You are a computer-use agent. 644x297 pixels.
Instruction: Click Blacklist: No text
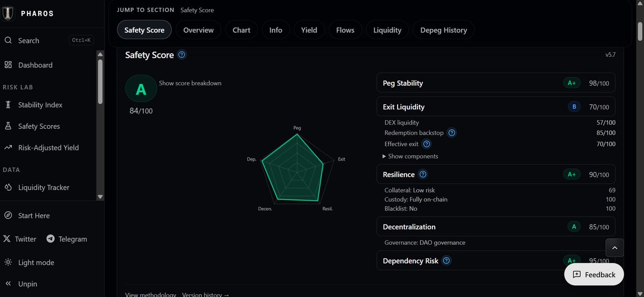tap(401, 208)
